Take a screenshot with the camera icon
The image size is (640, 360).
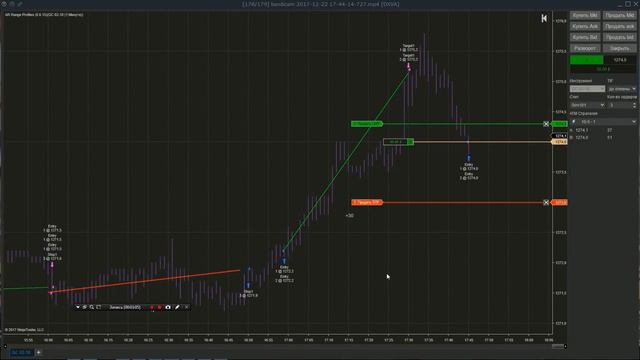tap(168, 307)
